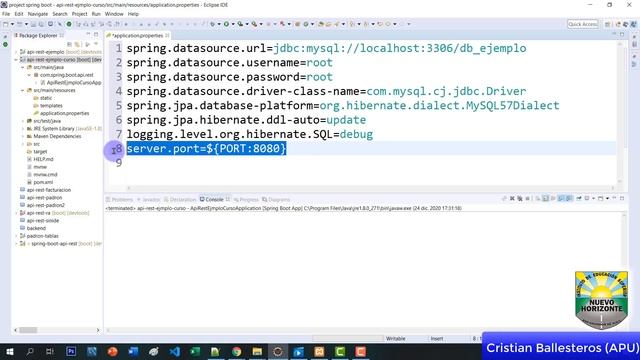Open the Debug dropdown arrow
Viewport: 640px width, 360px height.
[x=219, y=24]
